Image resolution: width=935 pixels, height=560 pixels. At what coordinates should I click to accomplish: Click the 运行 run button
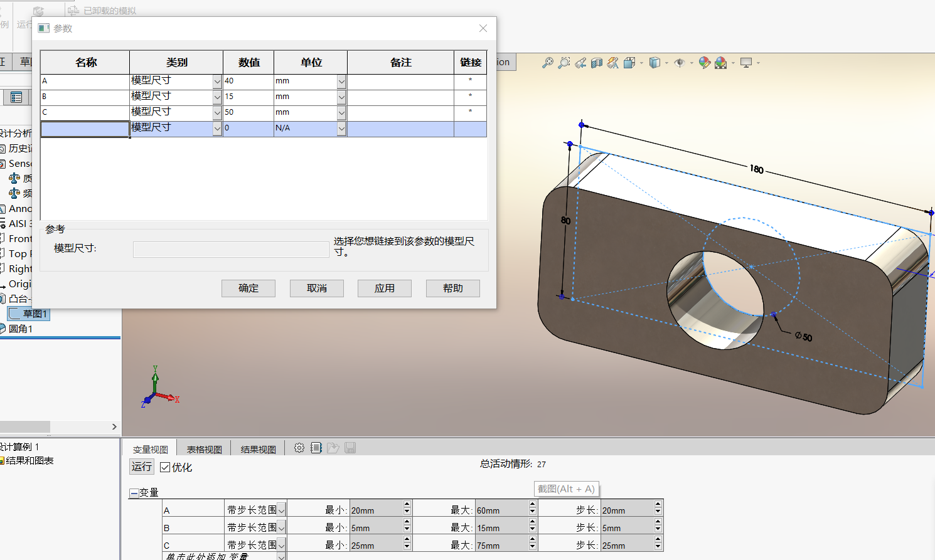[142, 467]
